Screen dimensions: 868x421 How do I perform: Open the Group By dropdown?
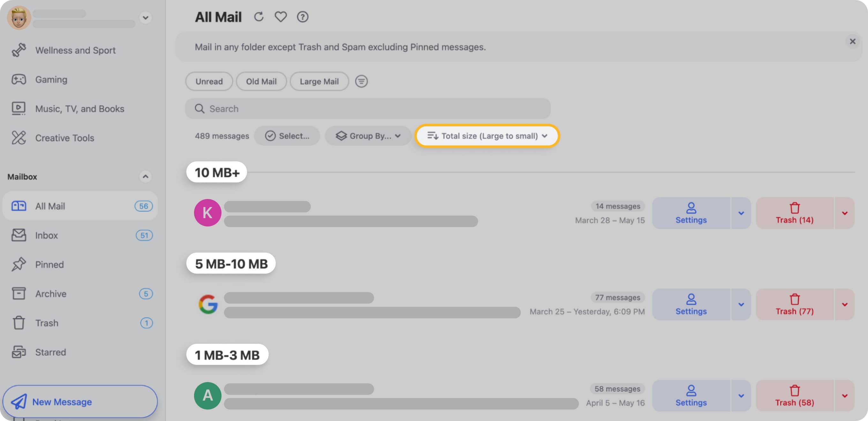(368, 136)
